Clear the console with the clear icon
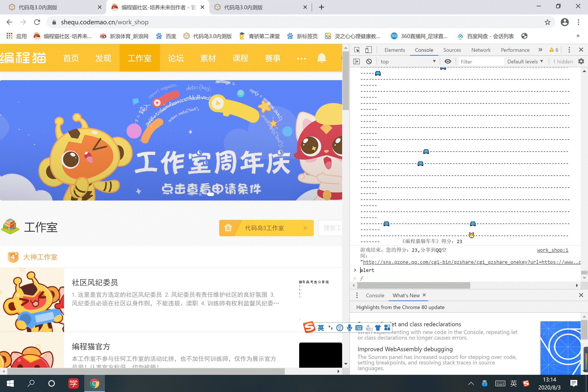 369,61
